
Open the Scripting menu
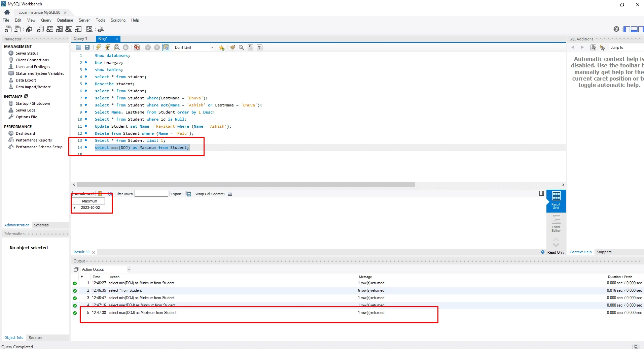[118, 20]
